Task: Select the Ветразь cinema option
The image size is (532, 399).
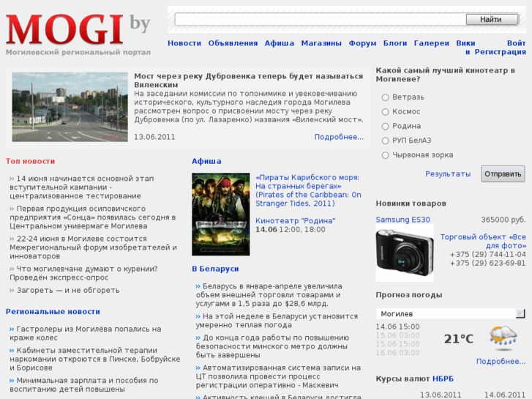Action: (x=385, y=97)
